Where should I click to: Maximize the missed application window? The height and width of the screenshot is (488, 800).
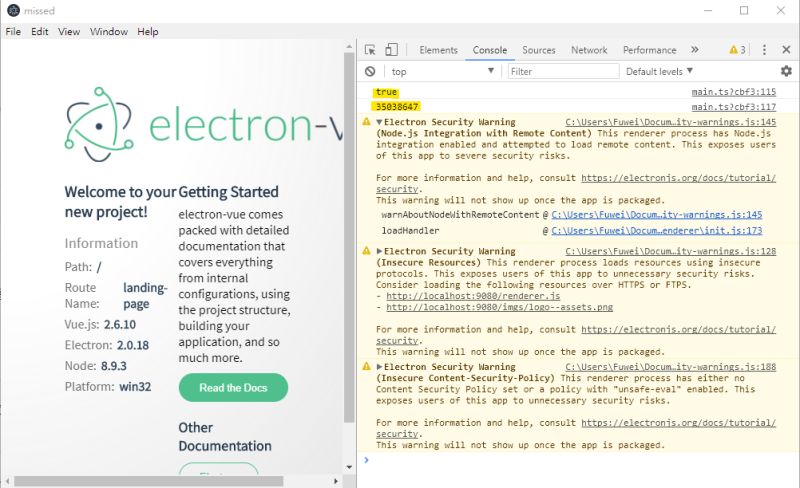coord(744,11)
